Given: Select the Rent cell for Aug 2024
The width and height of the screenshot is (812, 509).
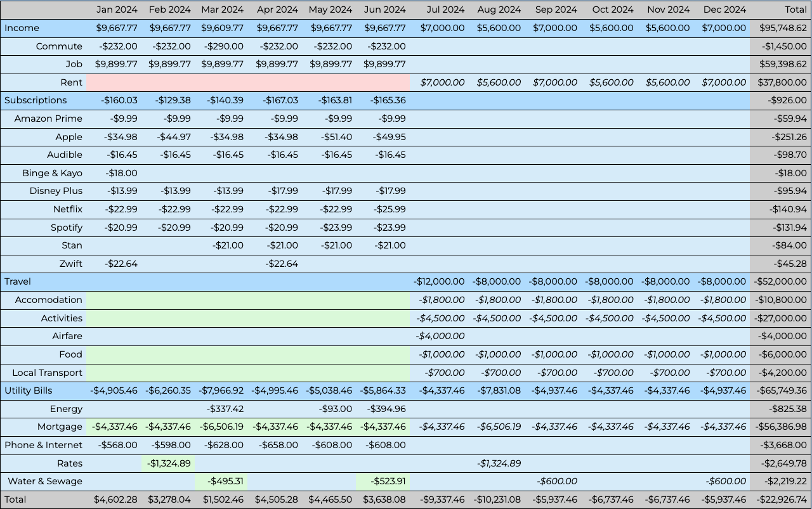Looking at the screenshot, I should 499,82.
